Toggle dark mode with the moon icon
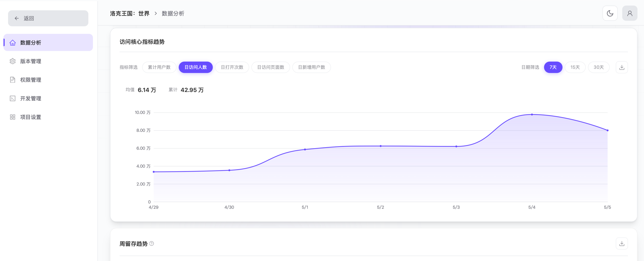 610,13
